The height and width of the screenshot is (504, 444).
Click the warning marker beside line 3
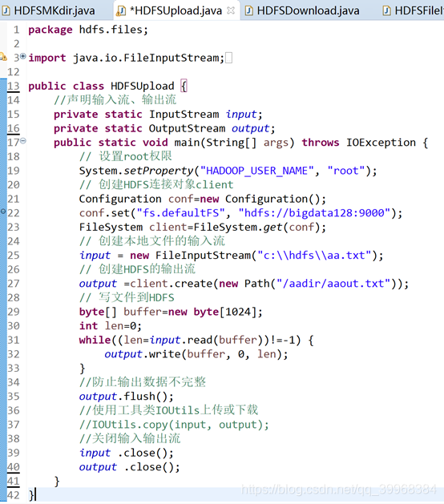(3, 57)
